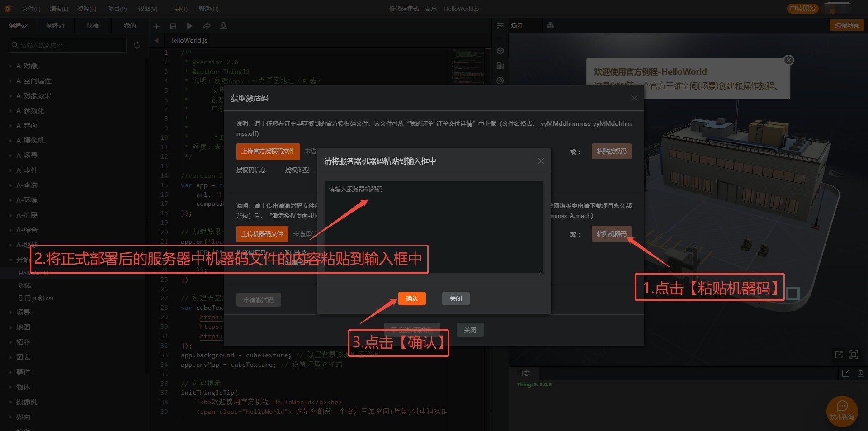Switch to the 例程v2 tab
868x431 pixels.
point(19,26)
